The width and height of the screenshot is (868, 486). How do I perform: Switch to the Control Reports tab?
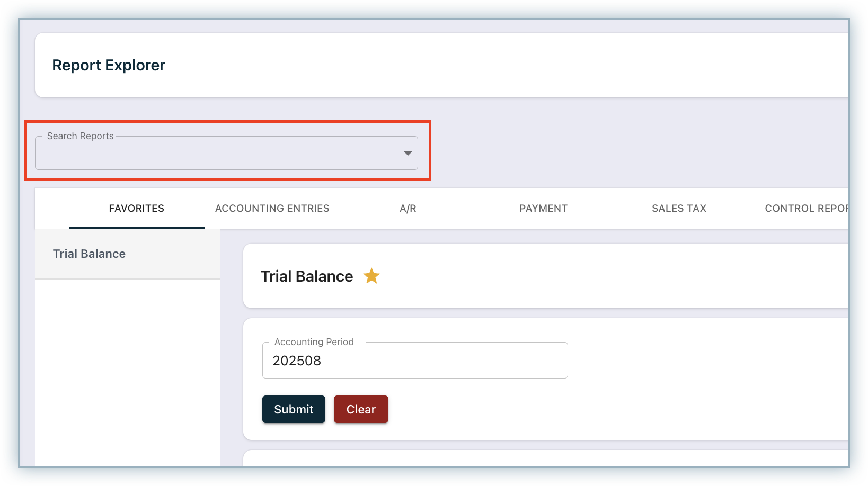point(805,209)
